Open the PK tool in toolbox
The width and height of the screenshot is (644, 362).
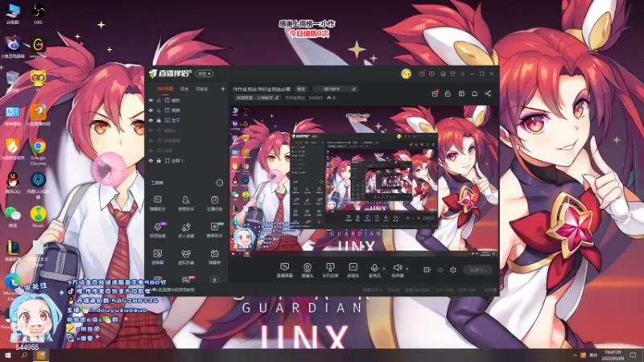point(186,279)
